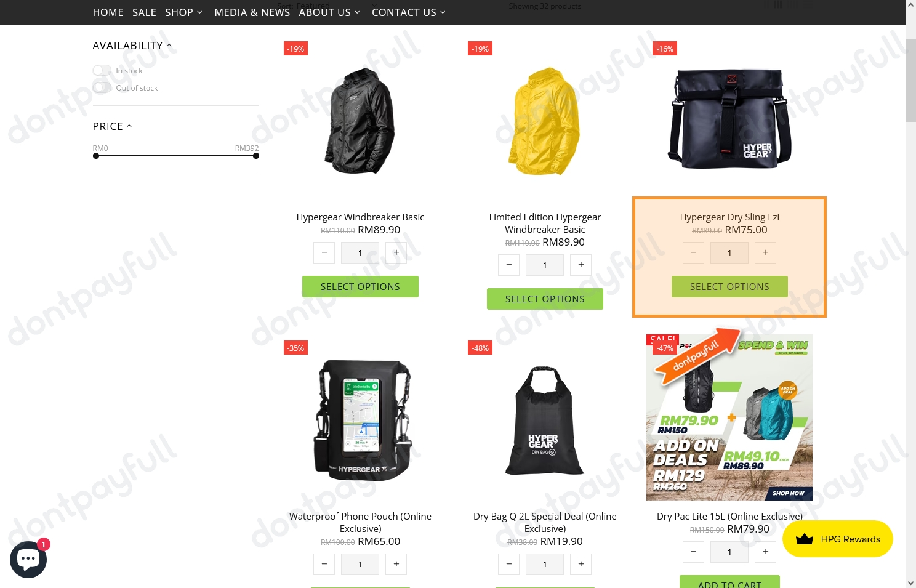Viewport: 916px width, 588px height.
Task: Enable the In stock toggle
Action: pyautogui.click(x=102, y=71)
